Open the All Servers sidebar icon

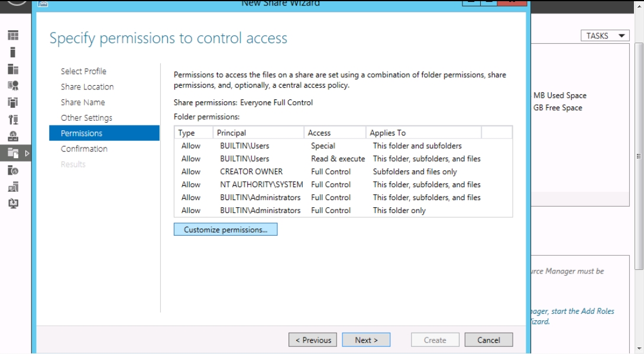(x=12, y=69)
